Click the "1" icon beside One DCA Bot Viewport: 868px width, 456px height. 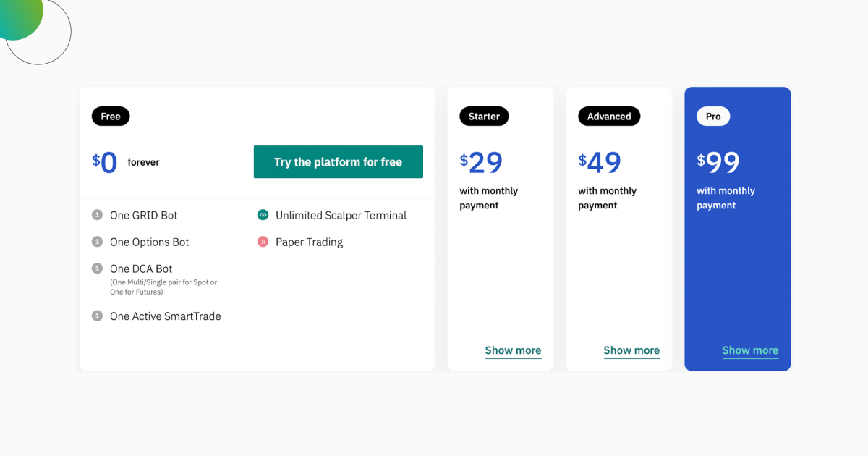(x=97, y=269)
